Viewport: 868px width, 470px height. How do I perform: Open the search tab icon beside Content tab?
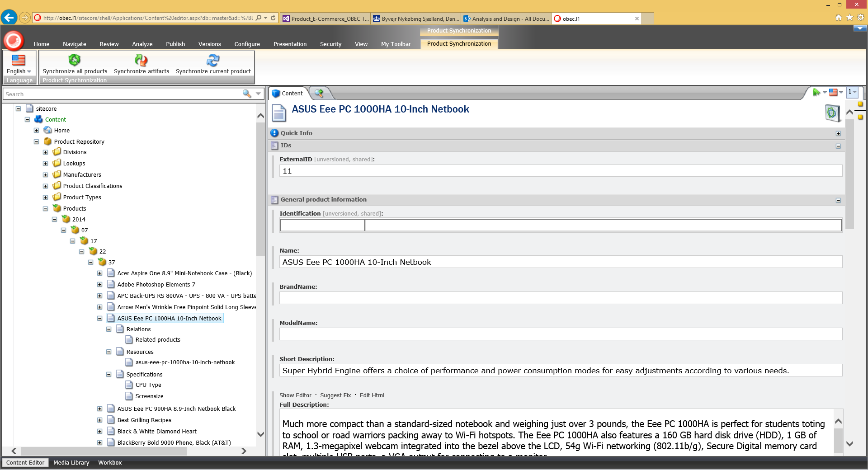pos(319,93)
